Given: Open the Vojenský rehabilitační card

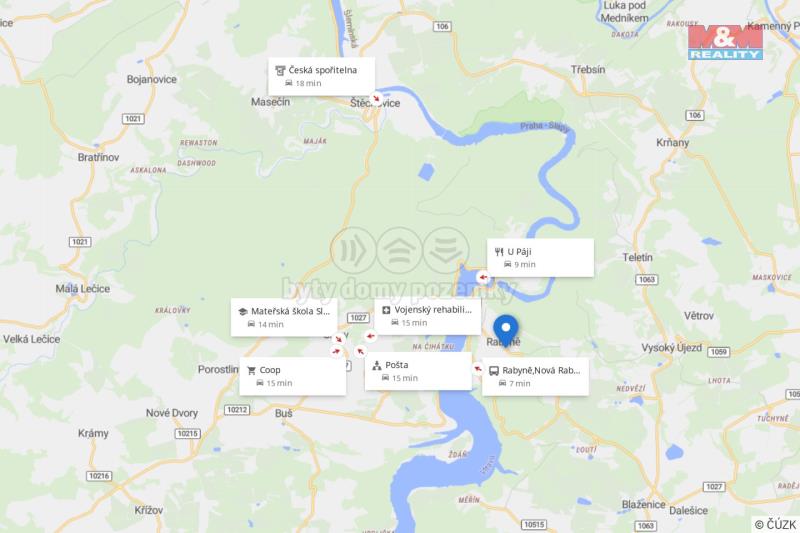Looking at the screenshot, I should click(428, 316).
